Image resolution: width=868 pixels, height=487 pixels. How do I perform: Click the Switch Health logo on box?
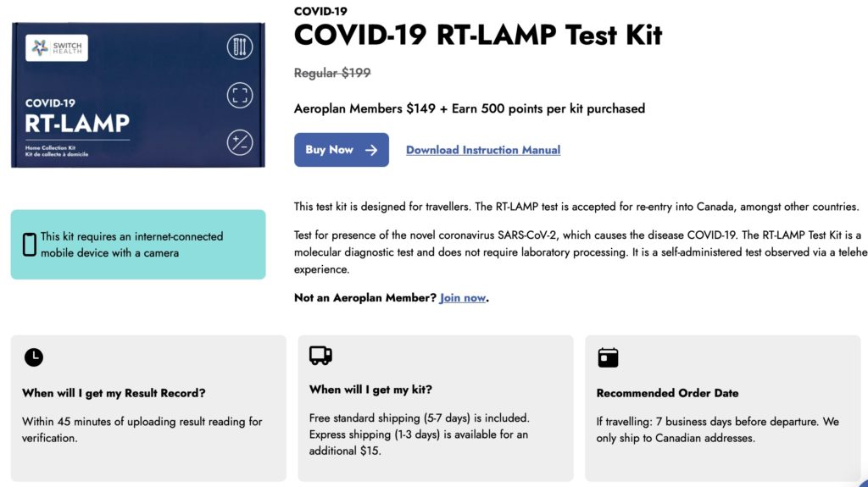pos(57,47)
